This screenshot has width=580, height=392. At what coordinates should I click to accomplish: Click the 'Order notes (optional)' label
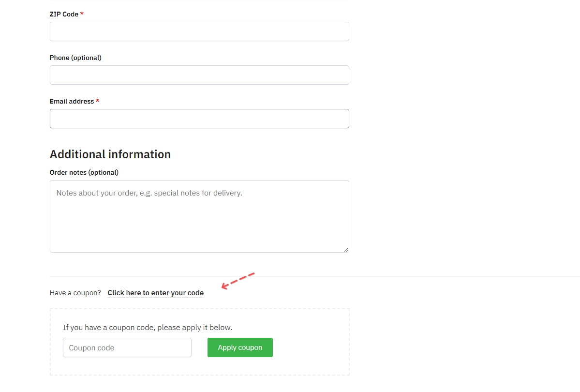point(84,172)
